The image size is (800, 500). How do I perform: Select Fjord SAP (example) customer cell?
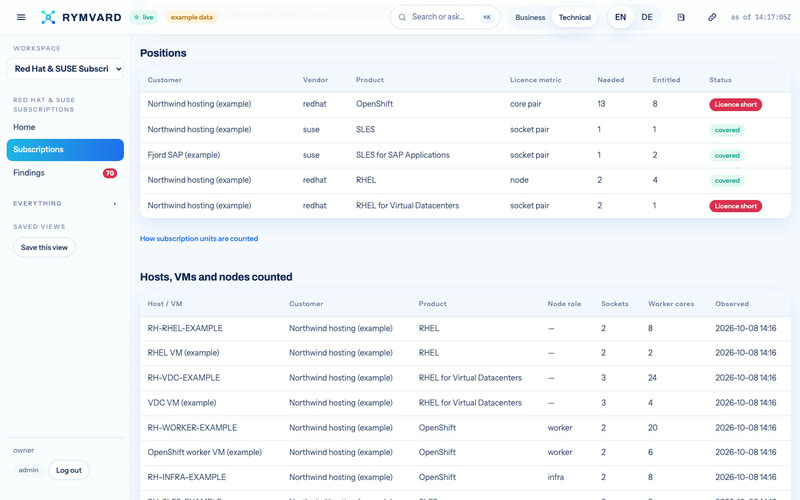[x=184, y=155]
